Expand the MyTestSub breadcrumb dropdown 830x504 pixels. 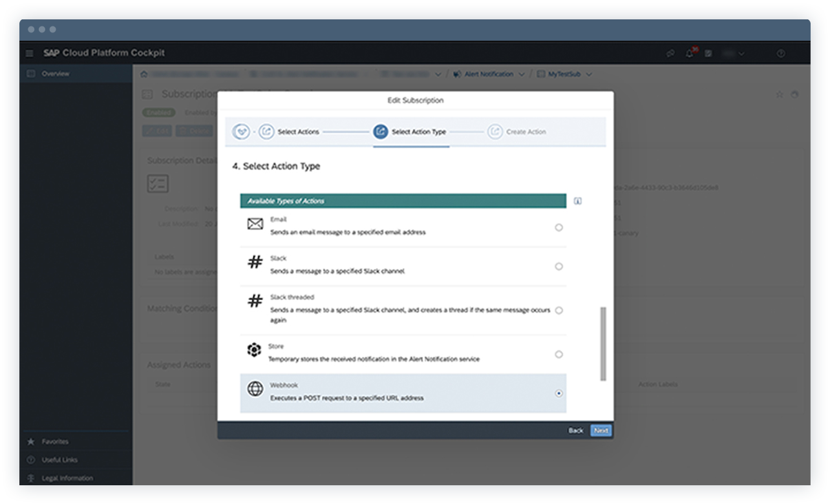tap(588, 74)
